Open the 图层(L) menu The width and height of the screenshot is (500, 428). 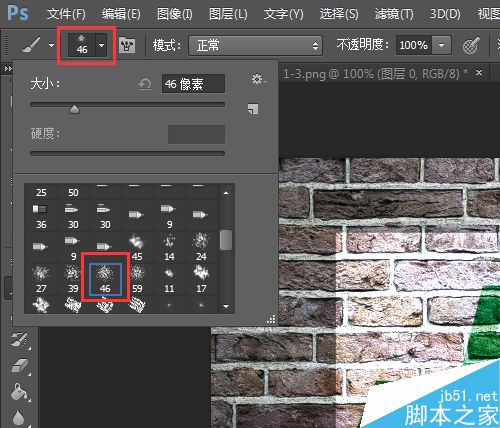(x=228, y=14)
